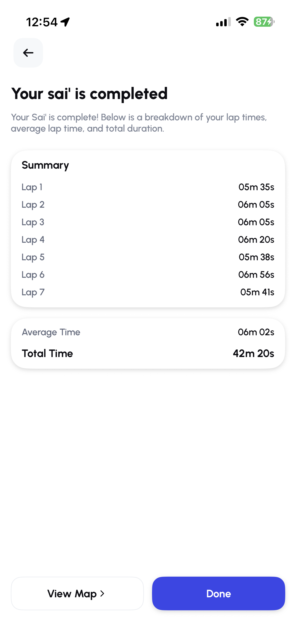Select the Lap 5 row
Screen dimensions: 296x644
point(148,257)
